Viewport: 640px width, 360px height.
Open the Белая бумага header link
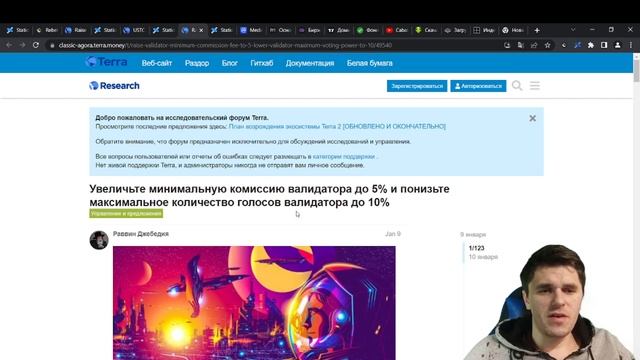click(x=369, y=63)
